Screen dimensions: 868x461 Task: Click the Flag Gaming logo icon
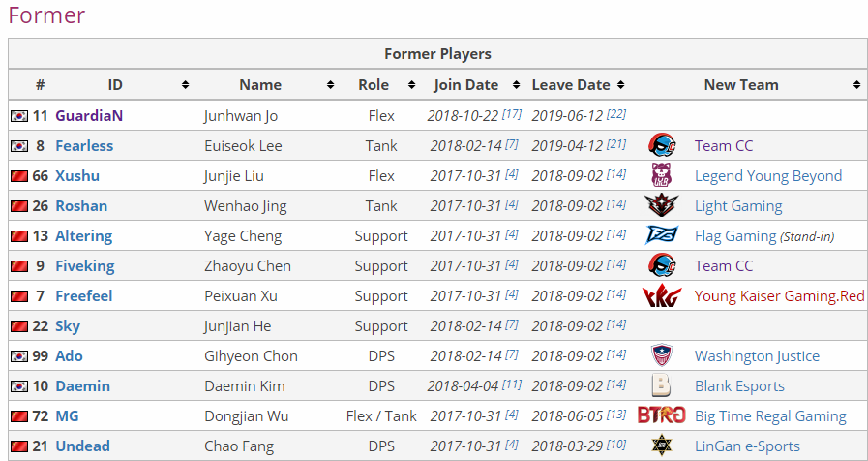662,235
